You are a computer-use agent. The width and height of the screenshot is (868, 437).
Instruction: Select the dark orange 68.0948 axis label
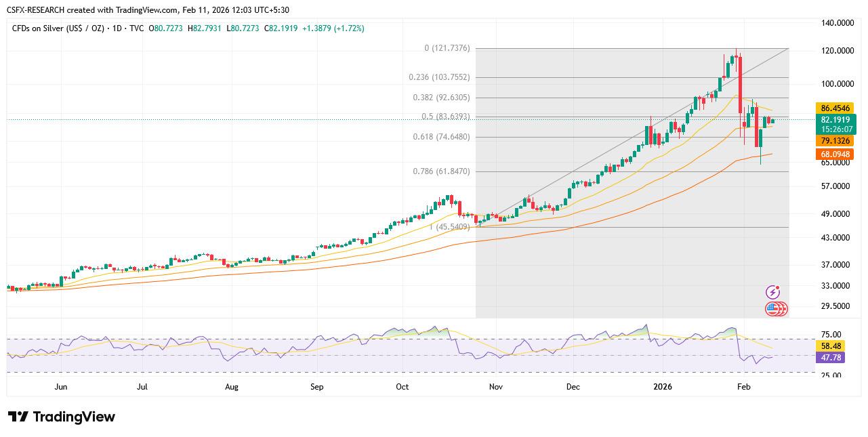(x=835, y=154)
